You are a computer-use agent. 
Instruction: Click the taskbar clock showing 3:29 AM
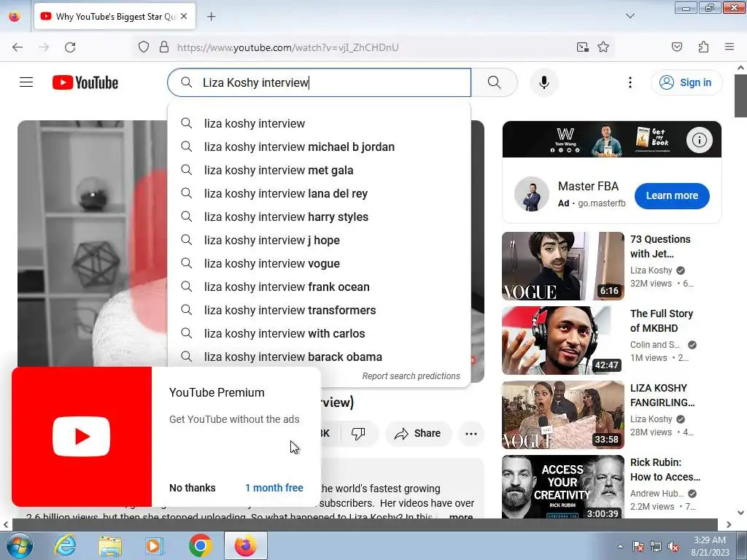pyautogui.click(x=709, y=545)
